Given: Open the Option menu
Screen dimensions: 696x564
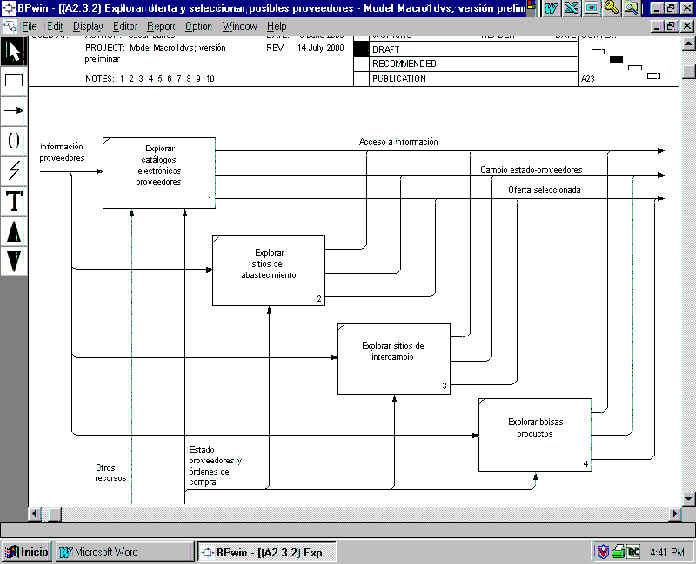Looking at the screenshot, I should click(198, 27).
